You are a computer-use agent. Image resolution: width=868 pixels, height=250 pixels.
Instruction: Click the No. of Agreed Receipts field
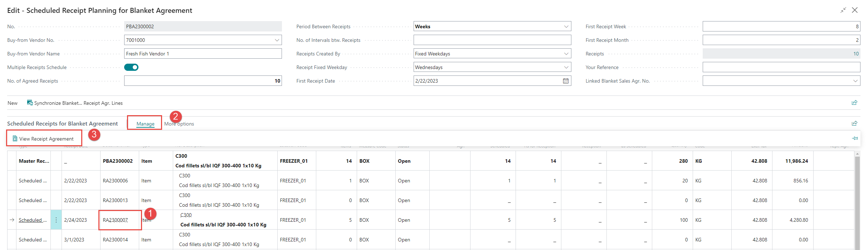(x=203, y=81)
